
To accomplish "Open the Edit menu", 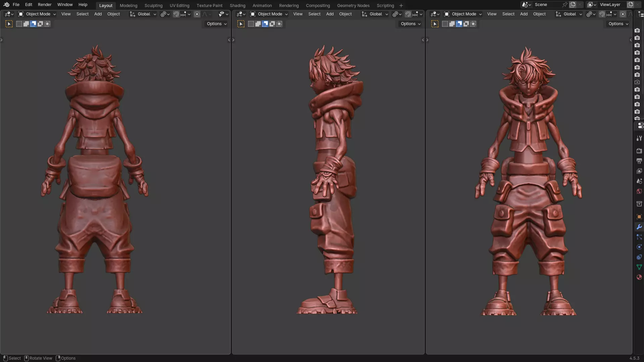I will [x=29, y=5].
